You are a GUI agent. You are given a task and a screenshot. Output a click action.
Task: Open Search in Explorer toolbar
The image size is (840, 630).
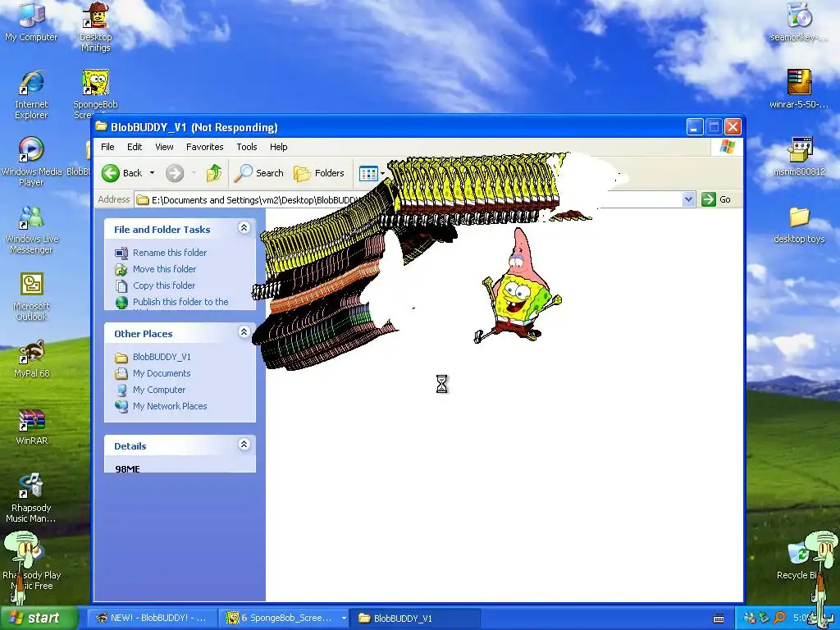pyautogui.click(x=259, y=173)
